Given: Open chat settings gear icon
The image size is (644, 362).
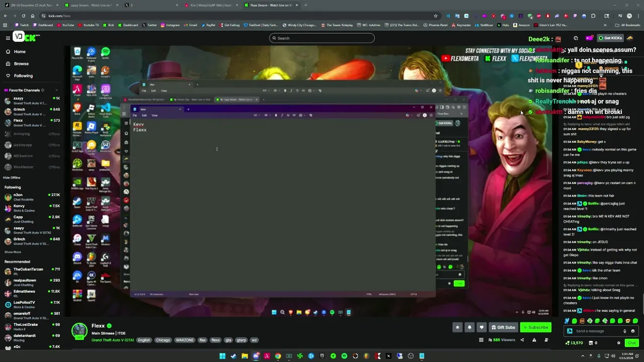Looking at the screenshot, I should click(x=619, y=343).
